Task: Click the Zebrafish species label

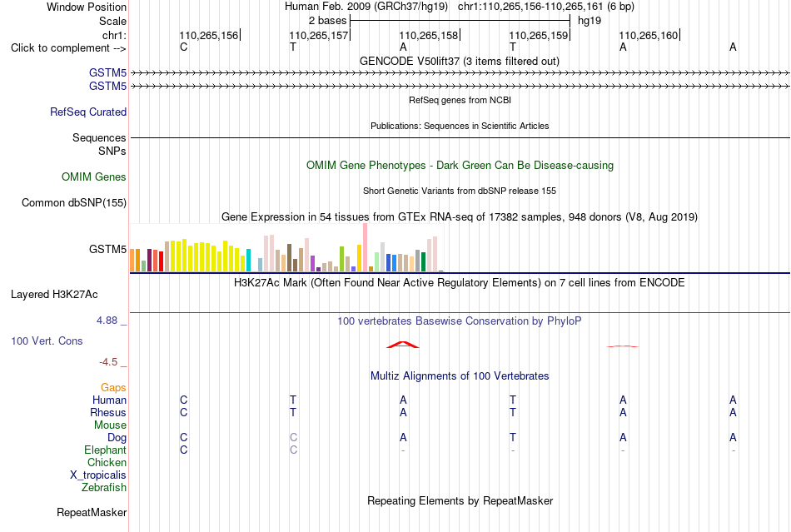Action: tap(104, 488)
